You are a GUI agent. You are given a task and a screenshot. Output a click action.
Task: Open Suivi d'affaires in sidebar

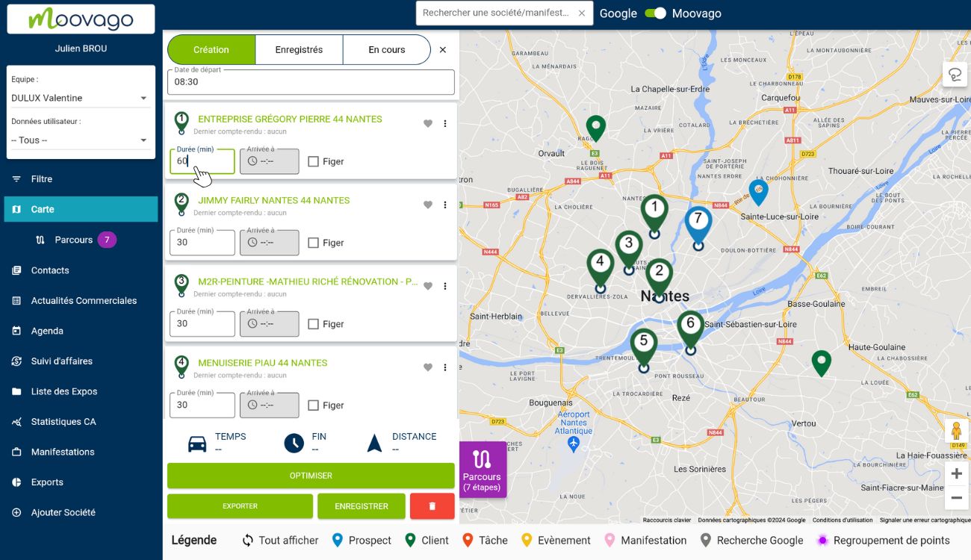click(81, 361)
